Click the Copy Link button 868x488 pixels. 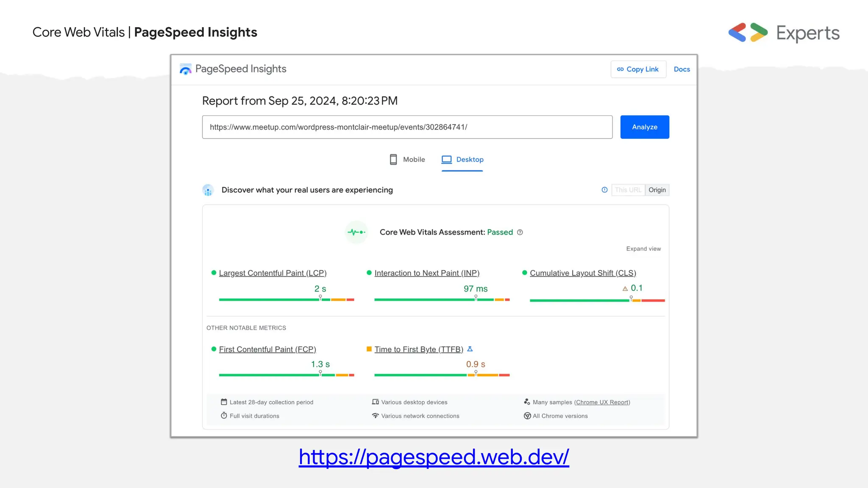(638, 69)
